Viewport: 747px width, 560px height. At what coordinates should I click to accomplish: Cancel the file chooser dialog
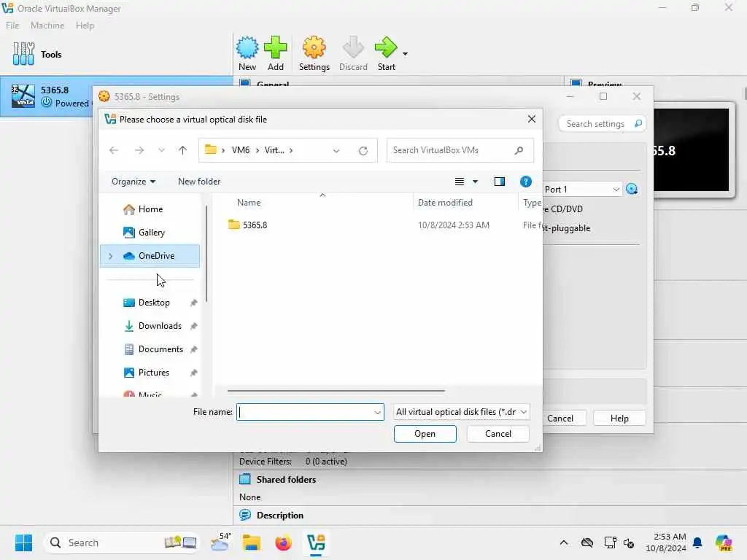498,434
